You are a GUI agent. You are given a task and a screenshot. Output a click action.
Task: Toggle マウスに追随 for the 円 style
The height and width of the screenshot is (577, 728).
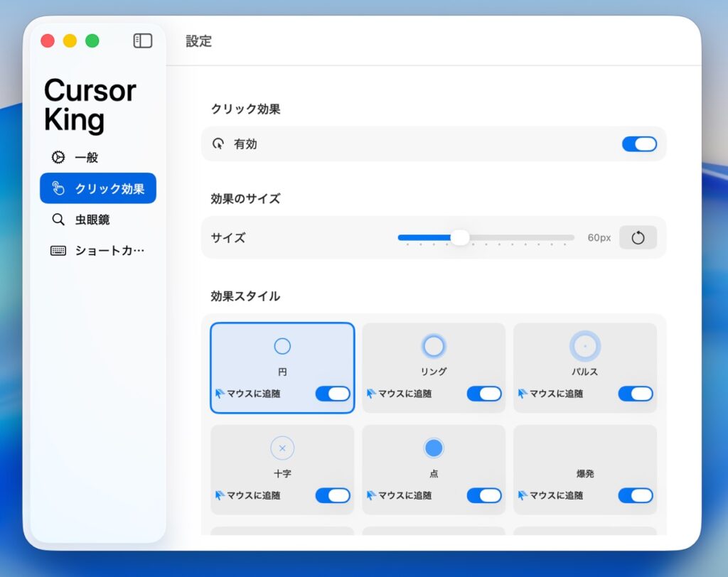pos(333,394)
